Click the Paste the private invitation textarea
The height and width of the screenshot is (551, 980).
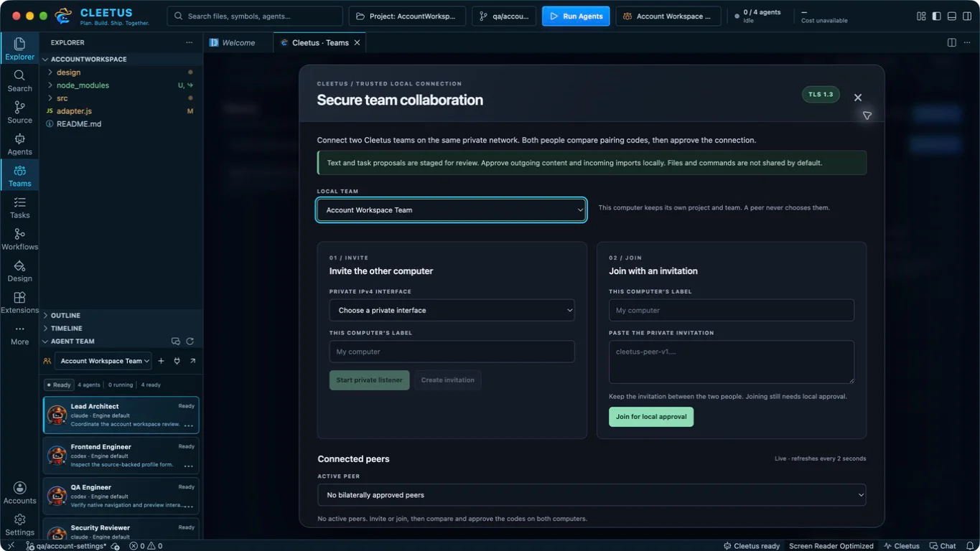[x=732, y=362]
